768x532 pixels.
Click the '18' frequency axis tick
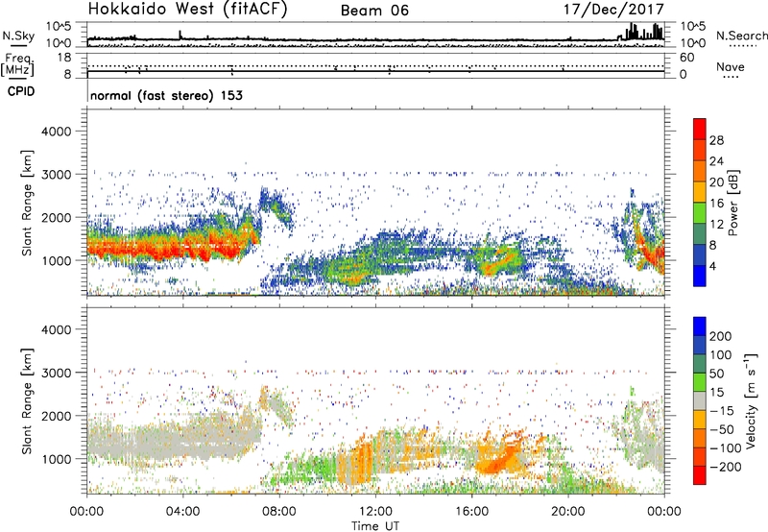[x=64, y=58]
